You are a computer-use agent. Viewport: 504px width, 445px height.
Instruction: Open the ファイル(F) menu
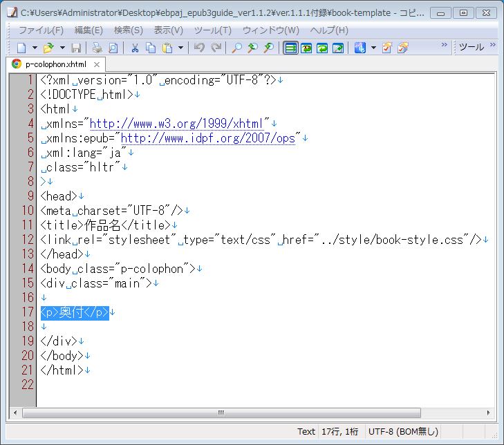pos(41,30)
